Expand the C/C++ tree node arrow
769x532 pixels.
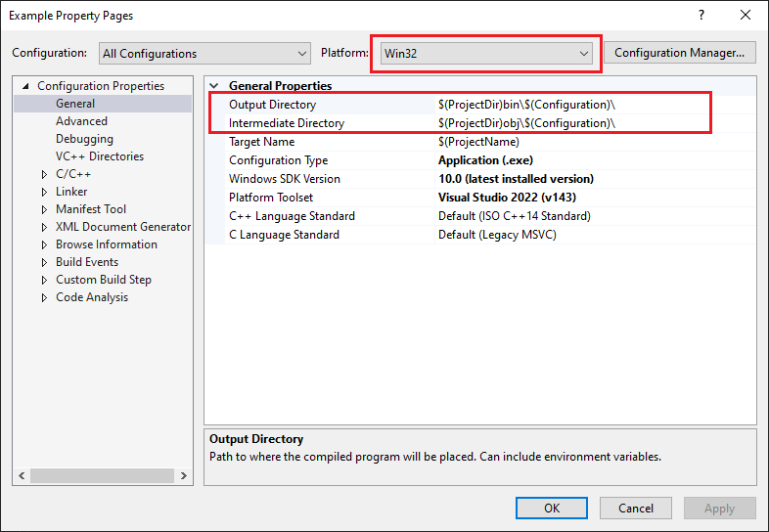[x=44, y=174]
